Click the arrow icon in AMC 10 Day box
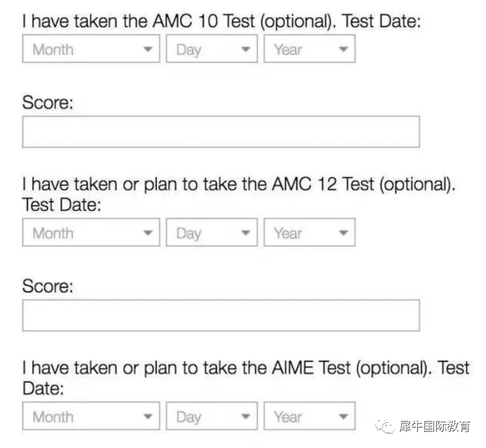Screen dimensions: 486x448 (246, 49)
